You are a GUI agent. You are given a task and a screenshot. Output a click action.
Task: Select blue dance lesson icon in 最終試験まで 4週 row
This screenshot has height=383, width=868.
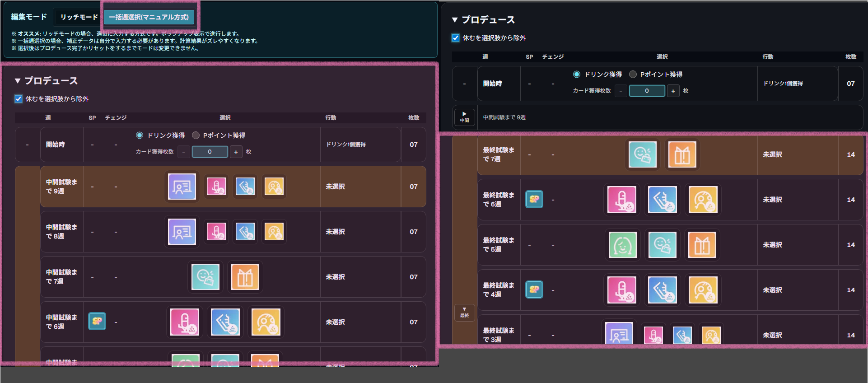tap(663, 290)
